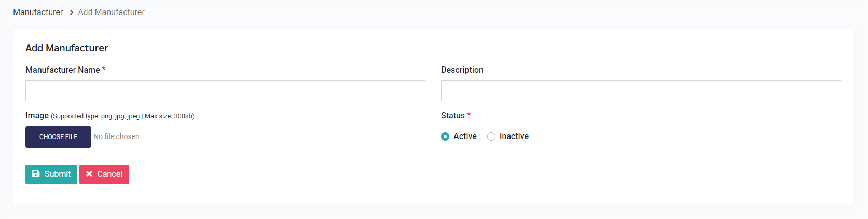The width and height of the screenshot is (868, 219).
Task: Click the Active option label text
Action: click(465, 136)
